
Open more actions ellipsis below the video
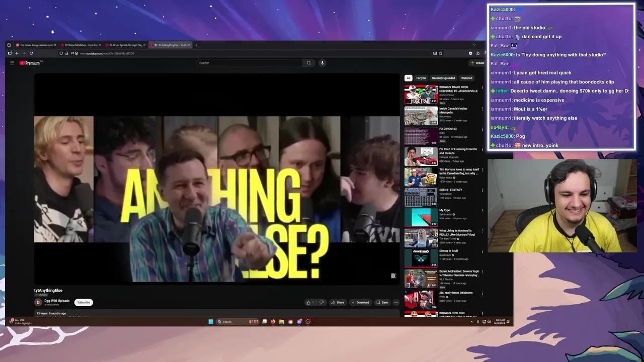(396, 302)
